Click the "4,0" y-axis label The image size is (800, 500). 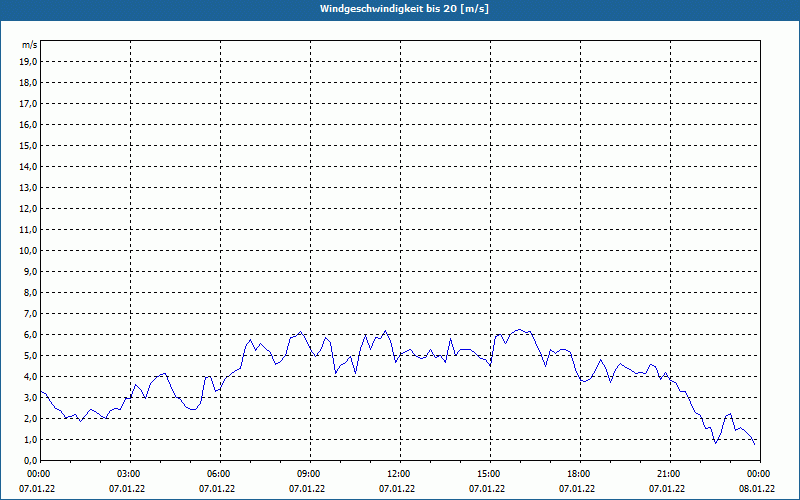(30, 377)
